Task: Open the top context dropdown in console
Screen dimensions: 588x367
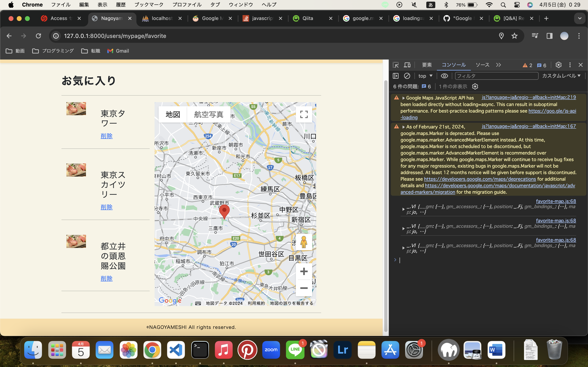Action: (x=425, y=76)
